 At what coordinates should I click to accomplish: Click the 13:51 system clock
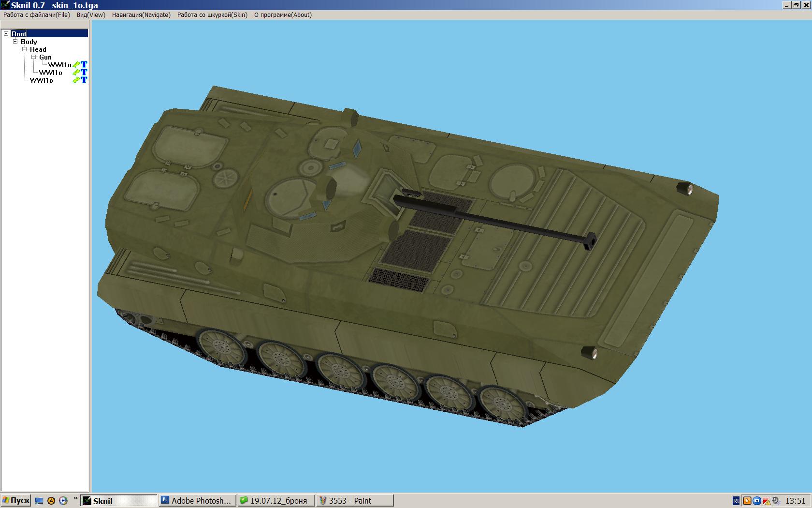[x=796, y=501]
